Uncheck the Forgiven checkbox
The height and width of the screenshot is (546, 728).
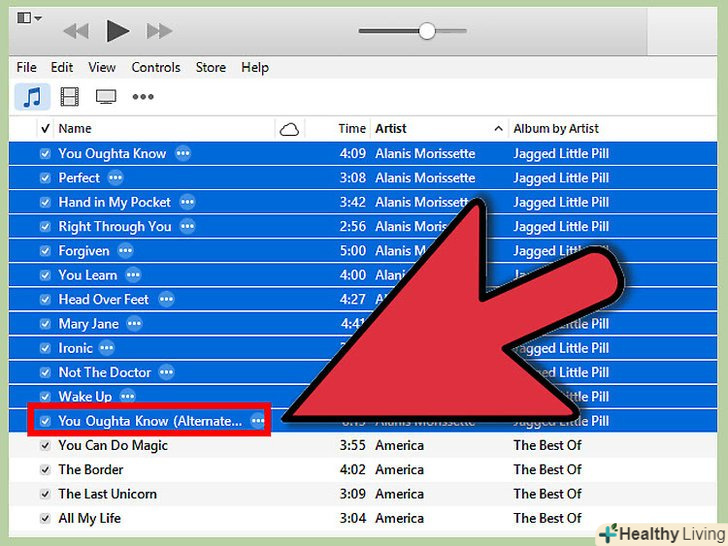45,251
